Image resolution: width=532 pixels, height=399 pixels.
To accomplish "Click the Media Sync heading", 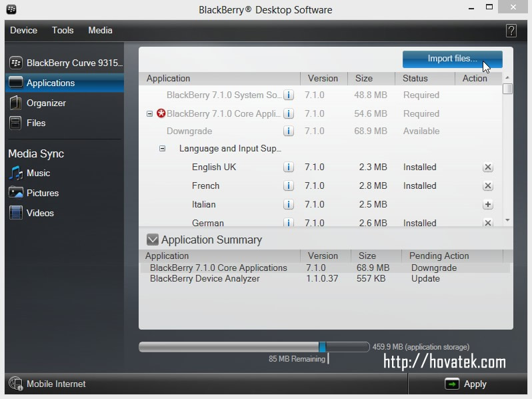I will (x=36, y=154).
